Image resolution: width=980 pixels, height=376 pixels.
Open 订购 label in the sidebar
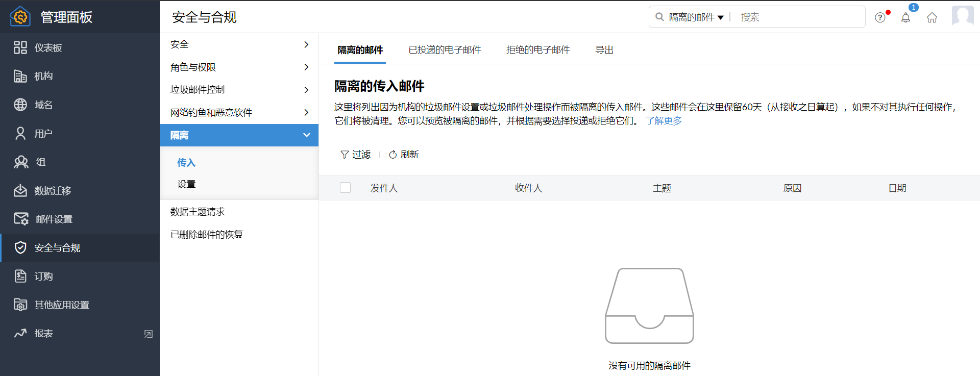(x=43, y=276)
